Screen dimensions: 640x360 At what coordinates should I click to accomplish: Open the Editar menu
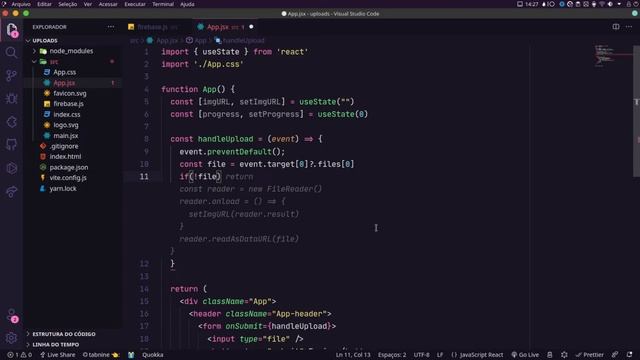coord(44,4)
